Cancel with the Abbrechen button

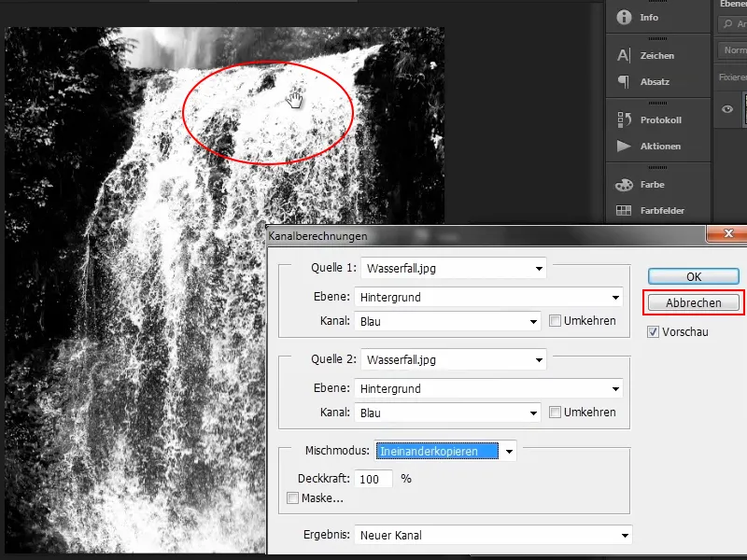point(694,302)
